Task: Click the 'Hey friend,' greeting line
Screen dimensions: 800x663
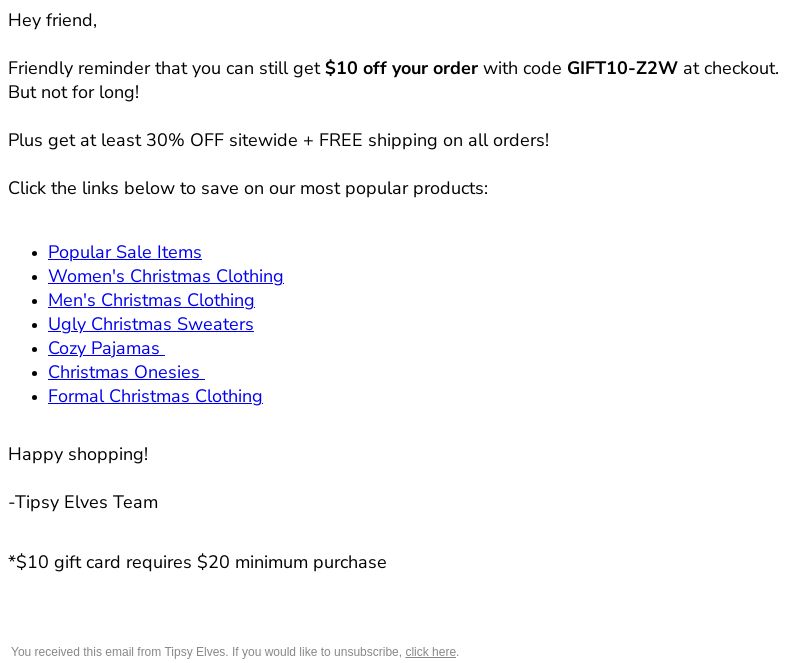Action: pos(53,20)
